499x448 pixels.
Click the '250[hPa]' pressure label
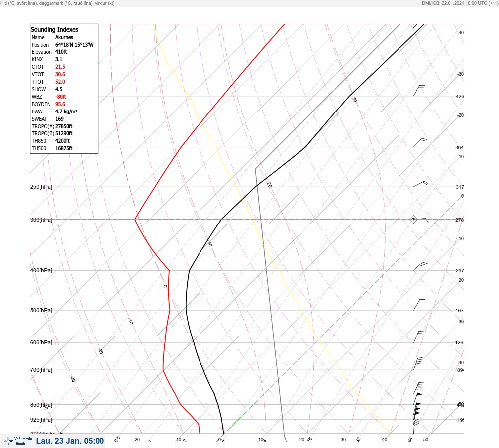pos(41,187)
